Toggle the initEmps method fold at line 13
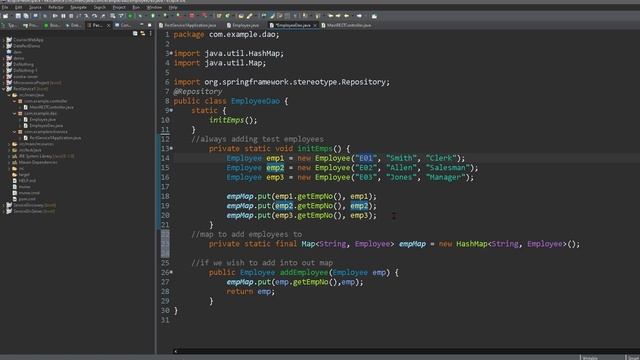640x360 pixels. (171, 149)
